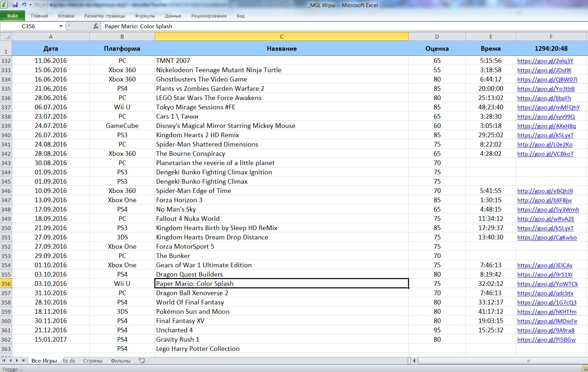The image size is (588, 372).
Task: Open the link http://goo.gl/VCBkoT
Action: pos(545,154)
